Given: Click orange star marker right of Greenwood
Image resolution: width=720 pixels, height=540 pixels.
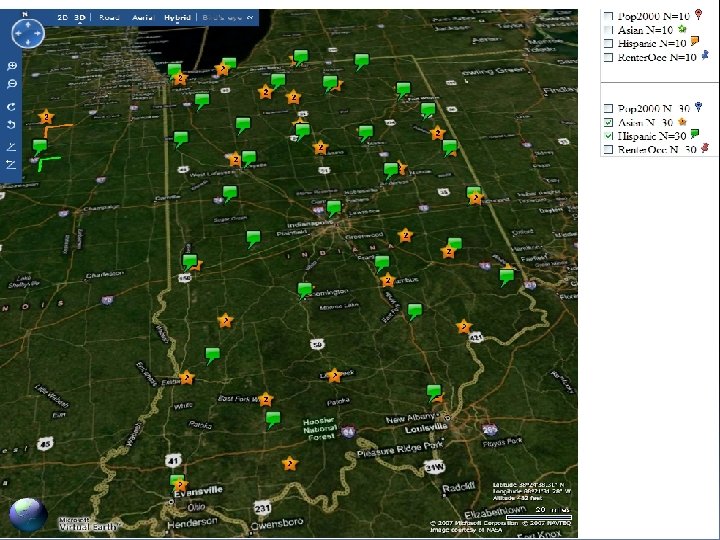Looking at the screenshot, I should coord(405,236).
